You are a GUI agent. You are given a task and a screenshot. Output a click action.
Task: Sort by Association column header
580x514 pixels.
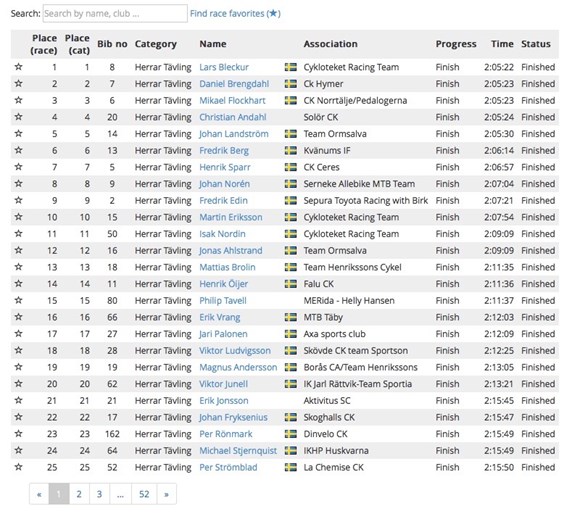(x=331, y=44)
